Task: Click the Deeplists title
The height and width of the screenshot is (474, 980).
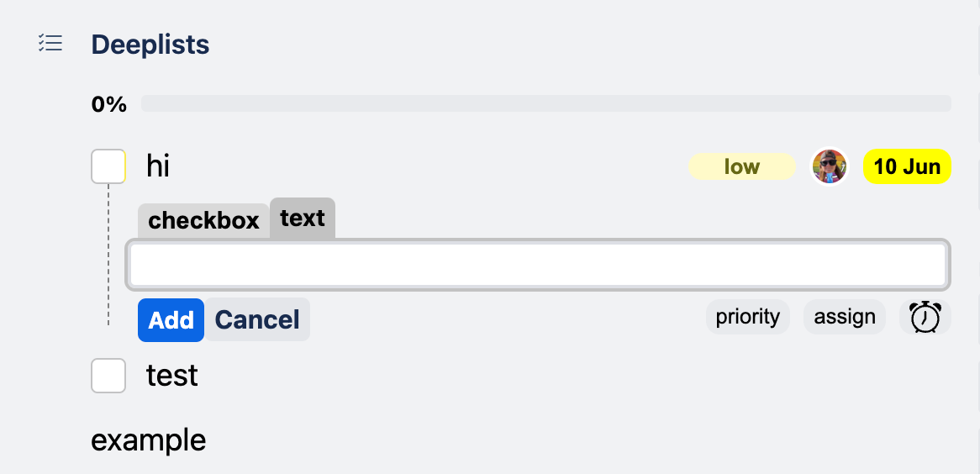Action: (x=150, y=45)
